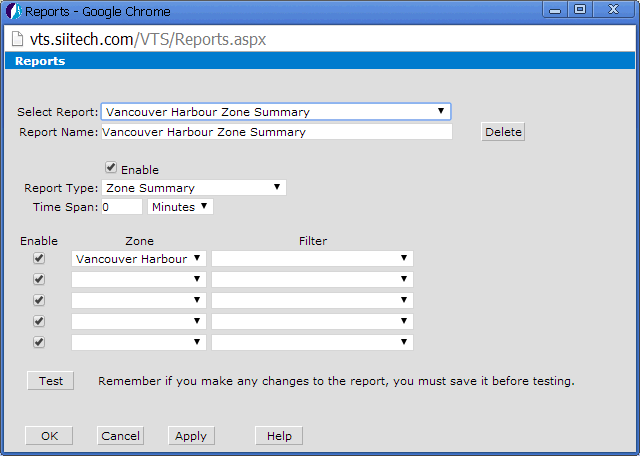
Task: Uncheck the Vancouver Harbour zone row checkbox
Action: coord(39,258)
